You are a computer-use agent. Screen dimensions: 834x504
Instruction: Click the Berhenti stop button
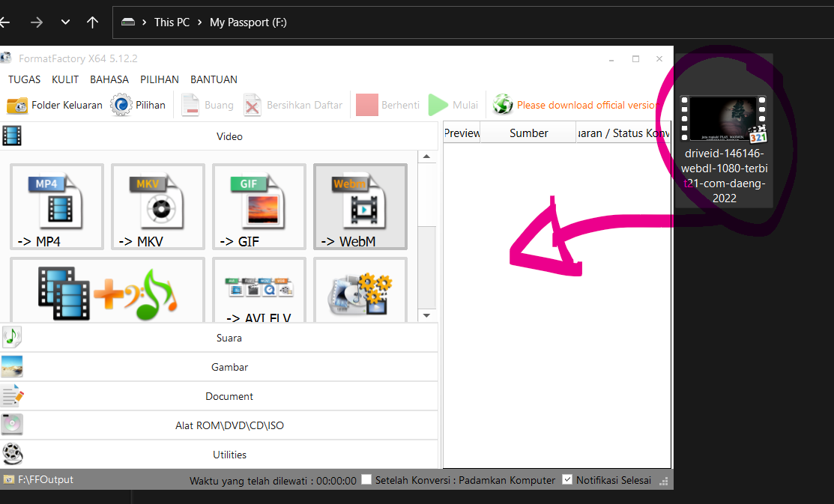point(387,106)
